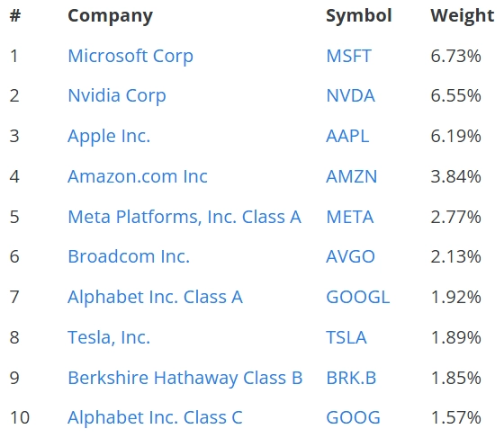
Task: Click the GOOGL symbol link
Action: pyautogui.click(x=358, y=297)
